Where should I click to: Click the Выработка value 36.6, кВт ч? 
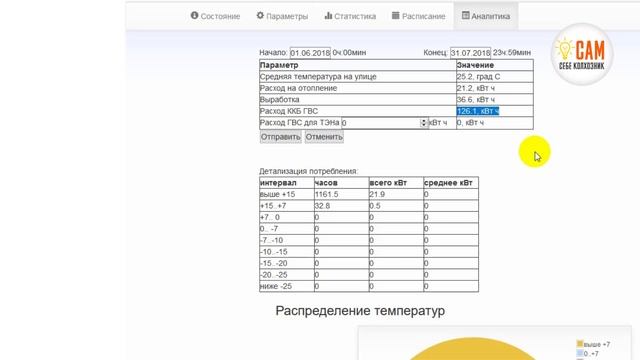click(x=476, y=100)
